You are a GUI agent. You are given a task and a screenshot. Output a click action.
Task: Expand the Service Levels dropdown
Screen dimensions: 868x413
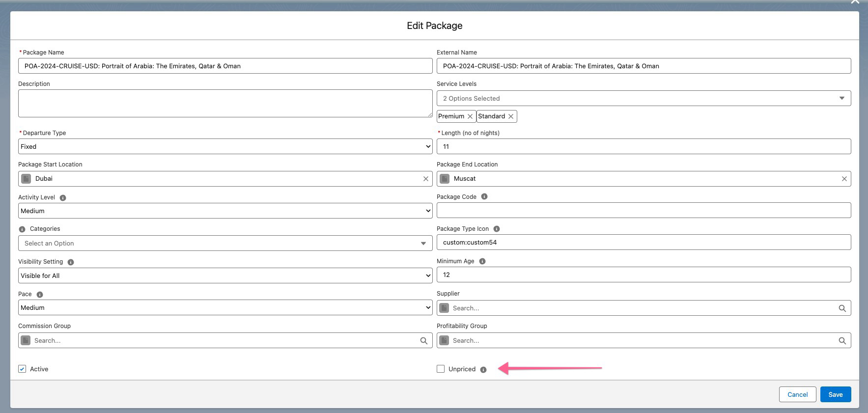click(644, 98)
